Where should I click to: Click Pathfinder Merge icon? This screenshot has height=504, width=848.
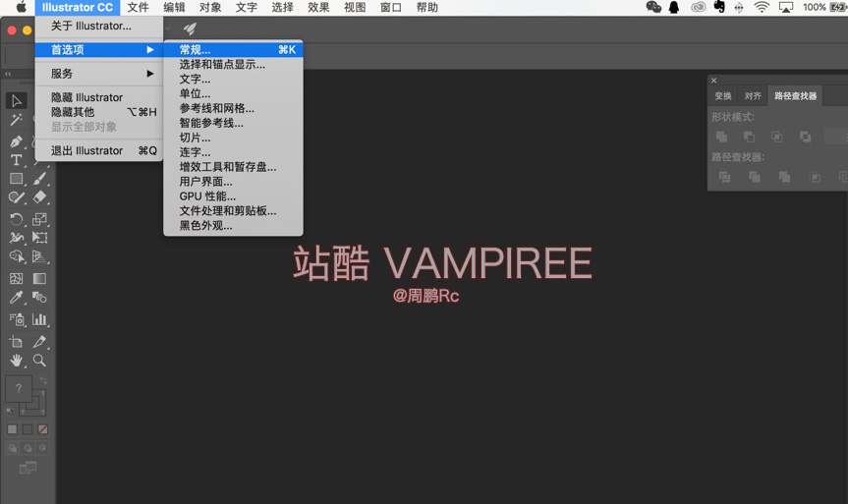[x=784, y=177]
